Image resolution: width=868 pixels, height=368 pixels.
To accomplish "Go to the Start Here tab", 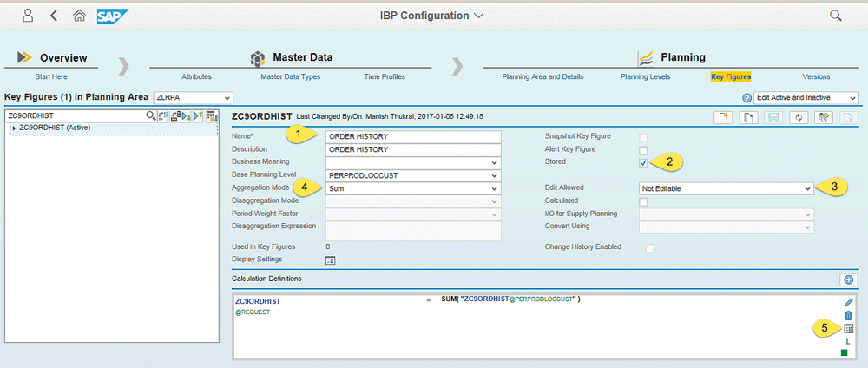I will click(x=51, y=77).
